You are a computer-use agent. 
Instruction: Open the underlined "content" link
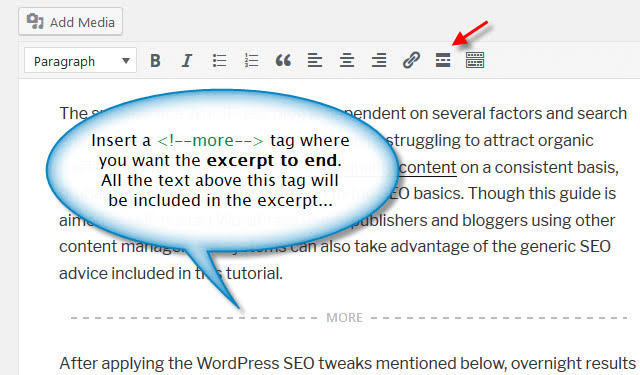coord(427,167)
